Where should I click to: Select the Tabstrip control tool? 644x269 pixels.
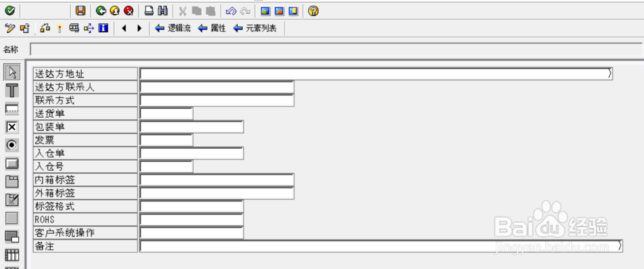[12, 181]
